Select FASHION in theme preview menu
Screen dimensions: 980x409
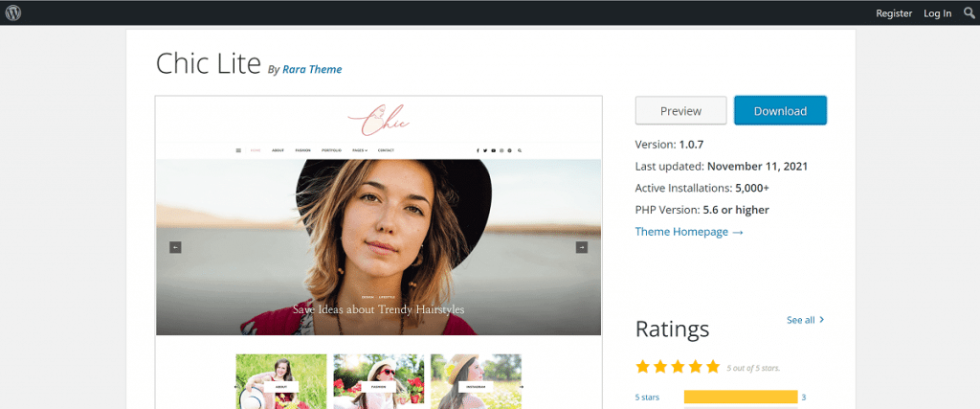click(303, 150)
